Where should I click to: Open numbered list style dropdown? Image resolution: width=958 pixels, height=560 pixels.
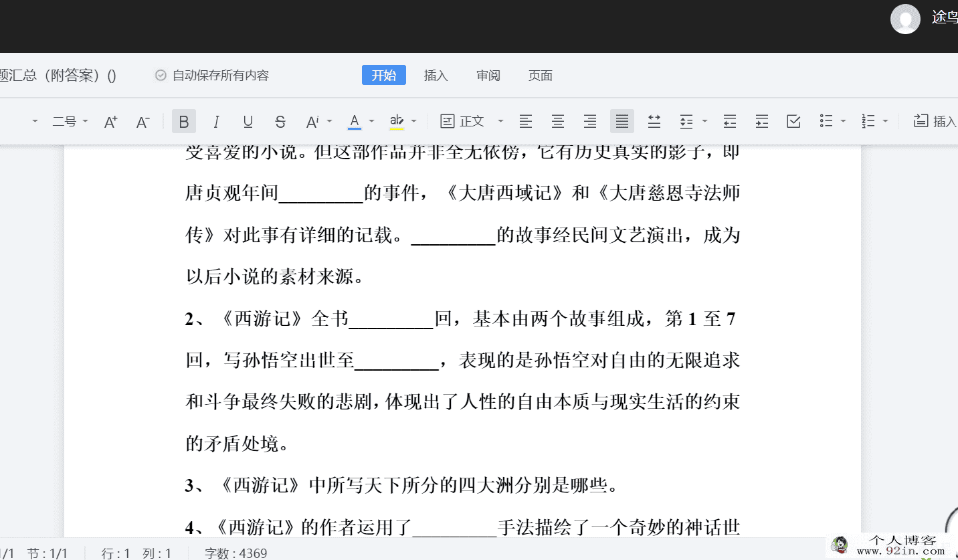(x=886, y=121)
